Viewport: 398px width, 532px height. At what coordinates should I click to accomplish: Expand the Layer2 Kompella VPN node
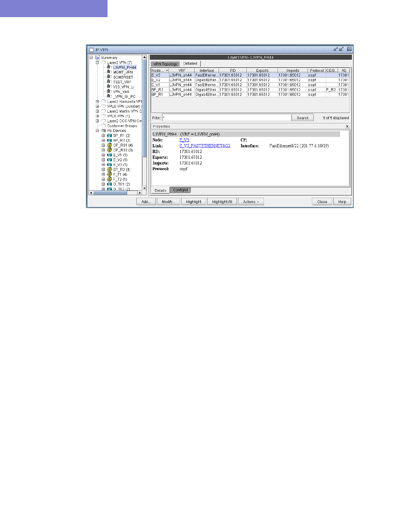[97, 102]
